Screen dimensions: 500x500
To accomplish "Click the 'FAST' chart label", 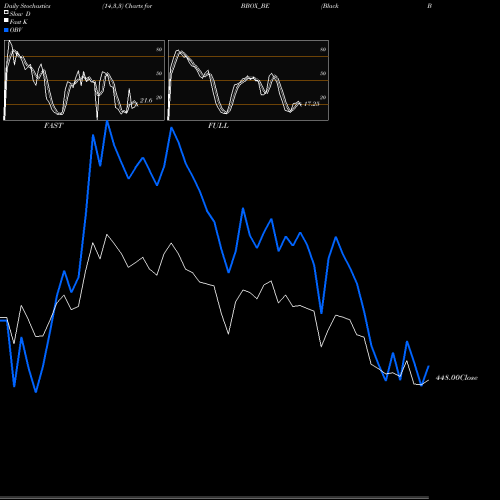I will point(53,126).
